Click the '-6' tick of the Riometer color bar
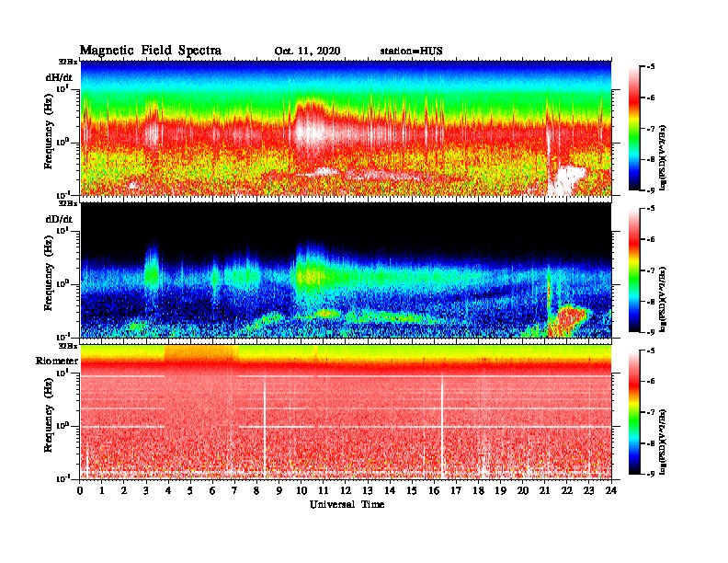This screenshot has height=563, width=728. 651,382
